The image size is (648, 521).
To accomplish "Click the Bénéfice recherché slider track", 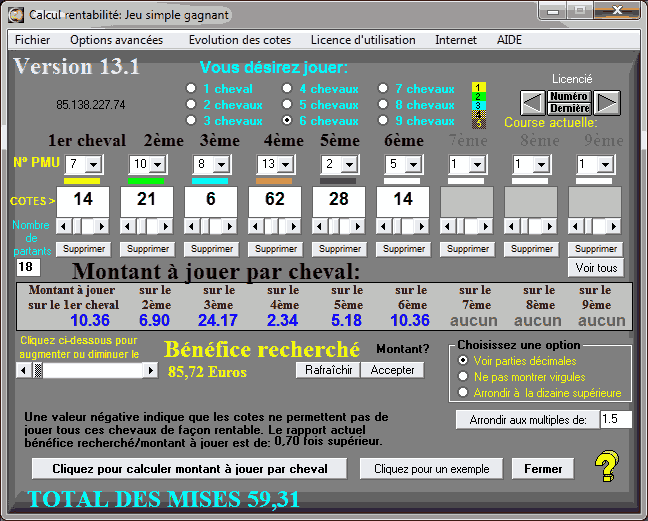I will 90,370.
